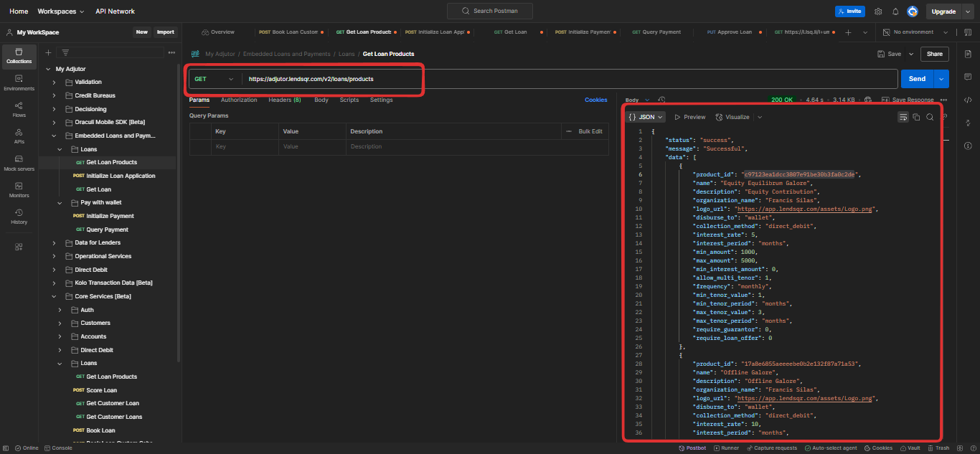
Task: Open the collections three-dot options menu
Action: point(171,52)
